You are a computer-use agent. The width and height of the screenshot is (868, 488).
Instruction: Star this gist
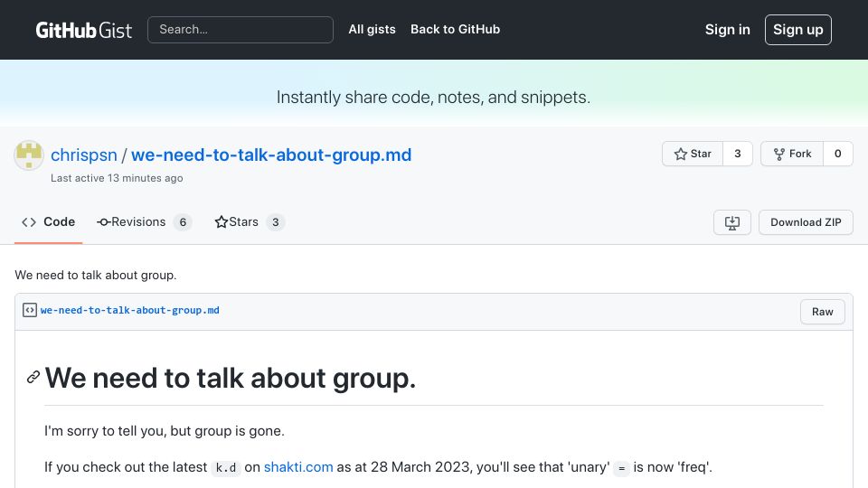693,154
